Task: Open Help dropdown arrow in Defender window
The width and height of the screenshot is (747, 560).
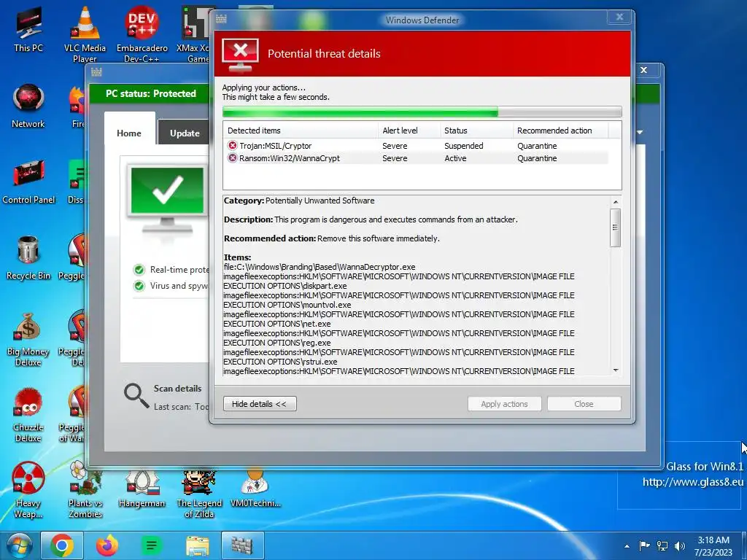Action: 640,133
